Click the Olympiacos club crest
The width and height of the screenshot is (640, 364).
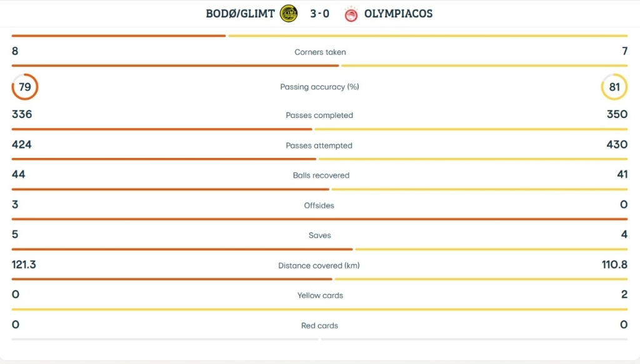[x=351, y=13]
